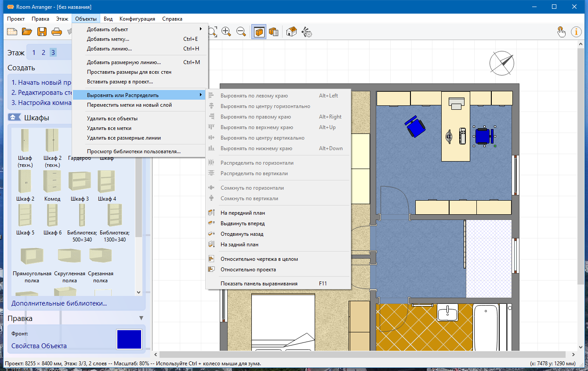Image resolution: width=588 pixels, height=371 pixels.
Task: Click the new project toolbar icon
Action: 12,32
